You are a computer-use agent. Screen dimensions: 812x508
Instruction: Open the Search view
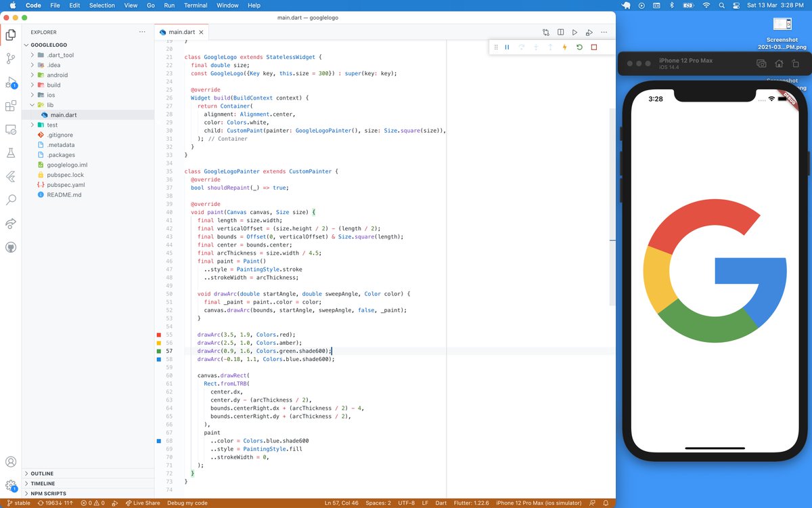click(x=11, y=200)
